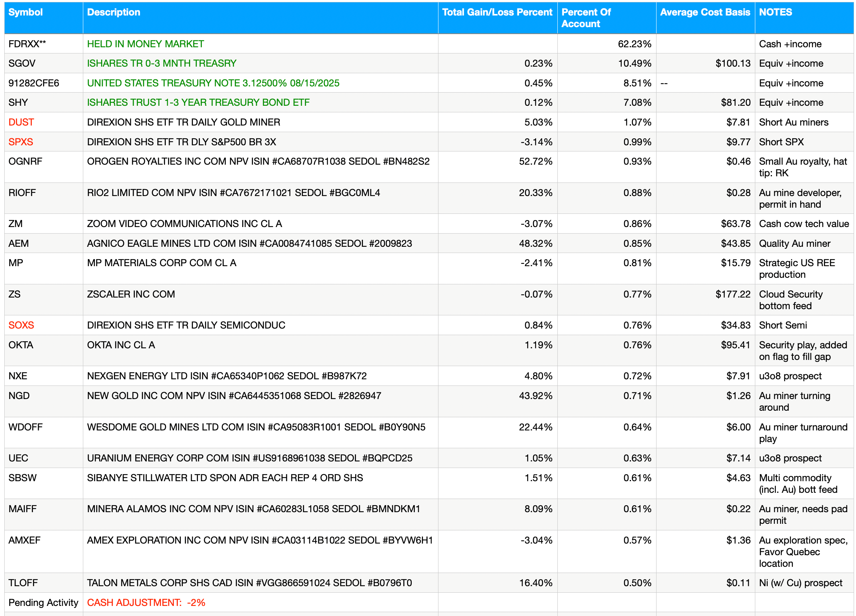Select the Ni (w/ Cu) prospect note
This screenshot has width=856, height=616.
tap(801, 583)
